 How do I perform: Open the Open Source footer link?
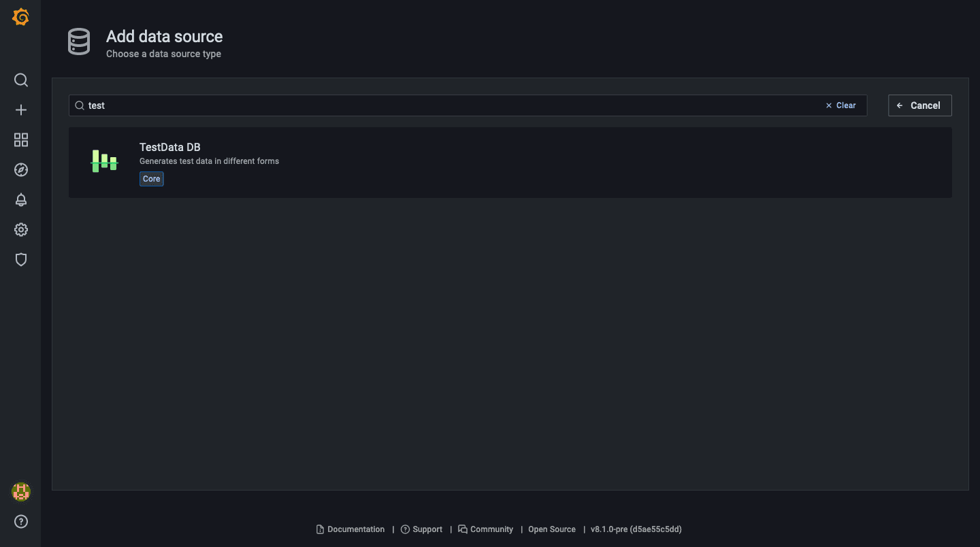pos(552,529)
